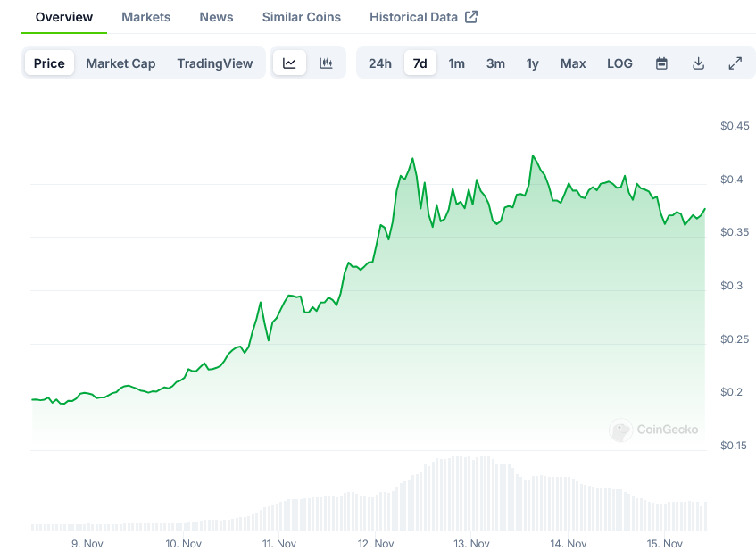Expand chart to fullscreen
This screenshot has height=560, width=756.
(735, 63)
